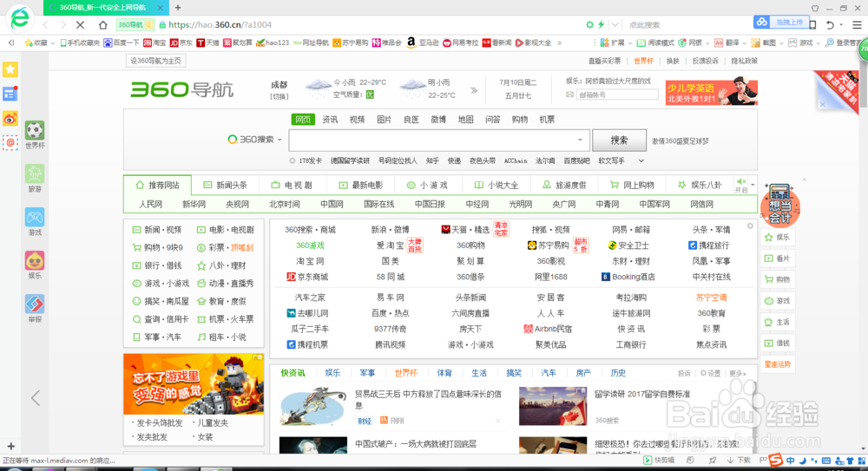The height and width of the screenshot is (471, 868).
Task: Collapse the bookmarks bar left arrow
Action: pyautogui.click(x=11, y=43)
